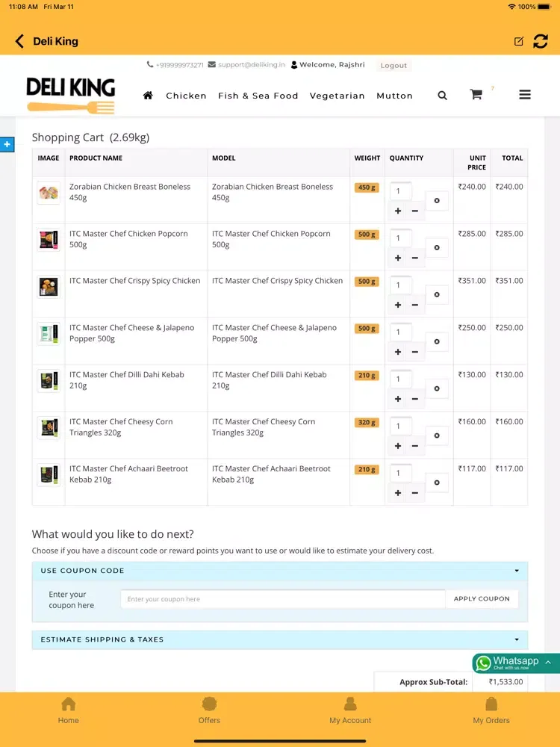This screenshot has width=560, height=747.
Task: Tap the battery indicator in status bar
Action: tap(544, 7)
